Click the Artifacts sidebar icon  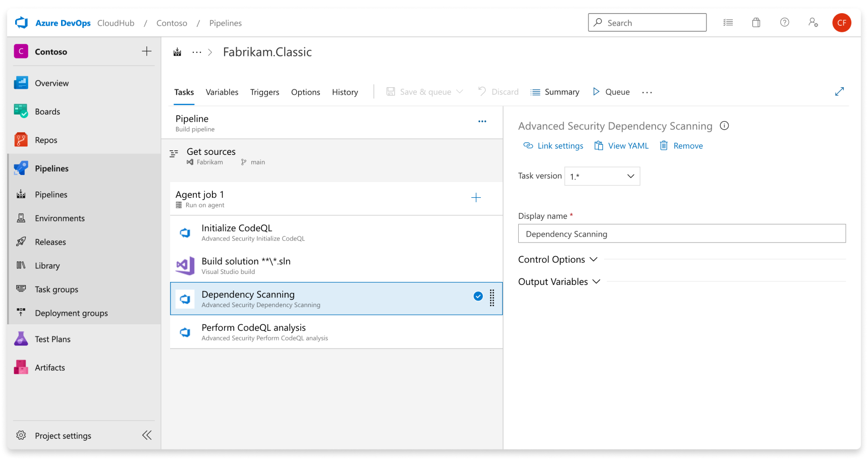[21, 367]
